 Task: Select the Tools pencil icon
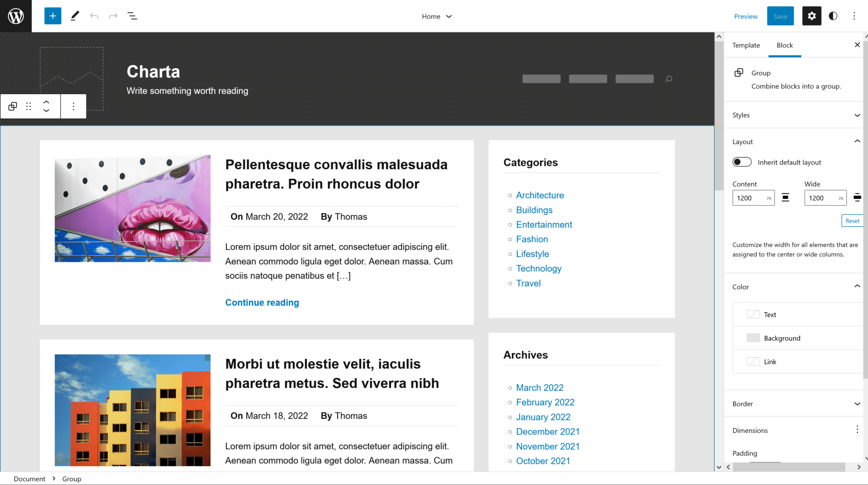coord(75,16)
